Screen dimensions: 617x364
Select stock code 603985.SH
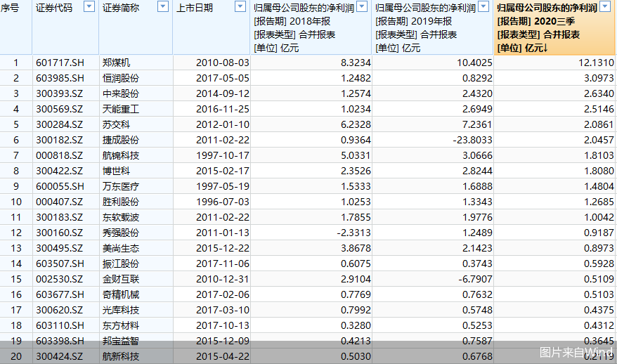[x=60, y=78]
